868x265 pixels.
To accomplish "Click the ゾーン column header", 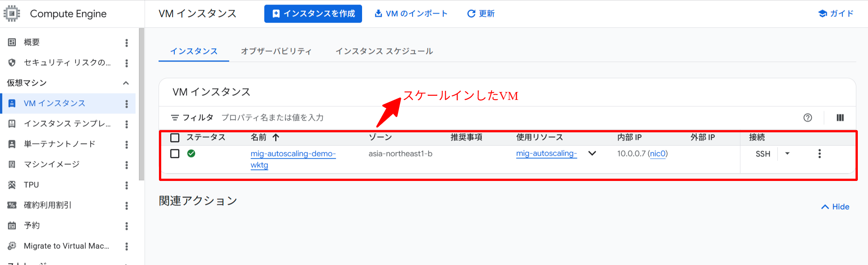I will 380,137.
